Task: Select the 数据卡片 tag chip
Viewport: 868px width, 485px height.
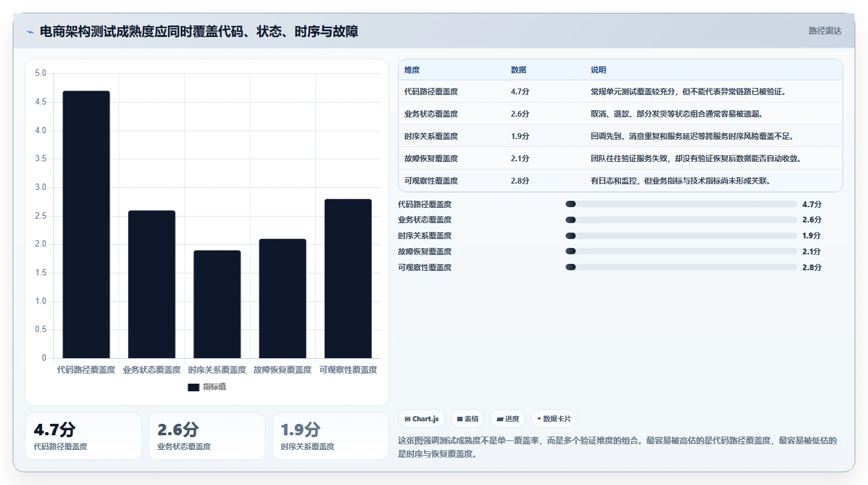Action: point(554,419)
